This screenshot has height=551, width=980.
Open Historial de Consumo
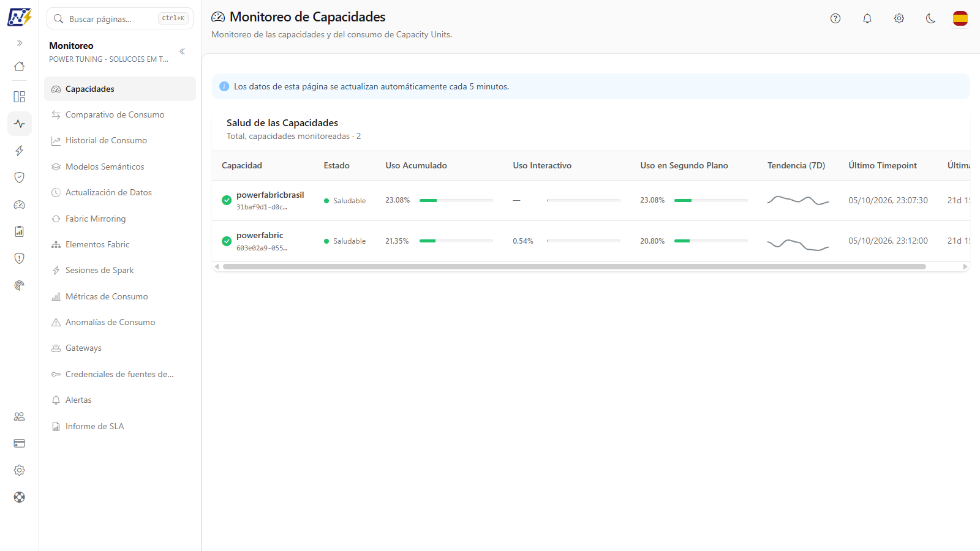(x=120, y=140)
